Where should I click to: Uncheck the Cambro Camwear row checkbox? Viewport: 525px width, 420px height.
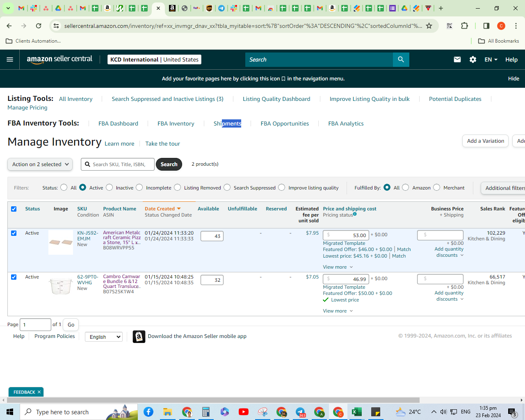coord(14,277)
